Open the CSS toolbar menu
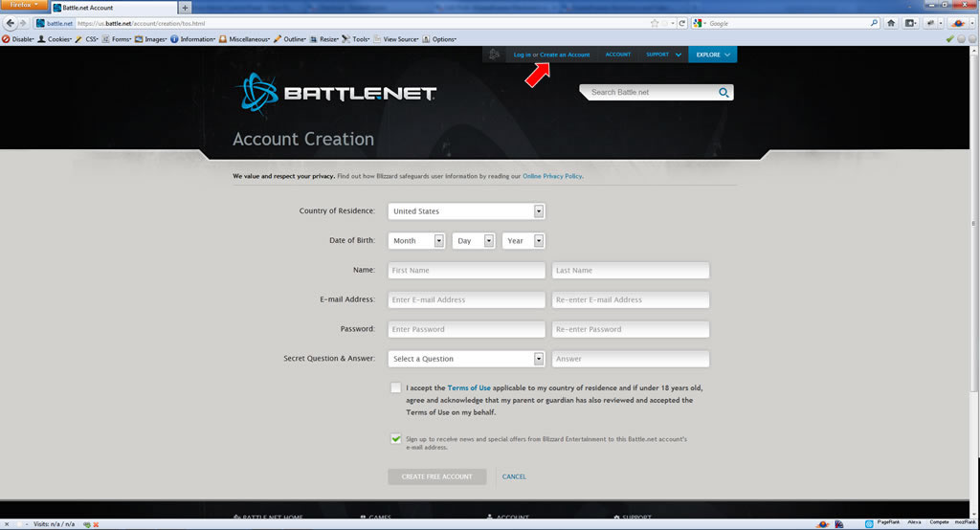Screen dimensions: 980x530 86,39
